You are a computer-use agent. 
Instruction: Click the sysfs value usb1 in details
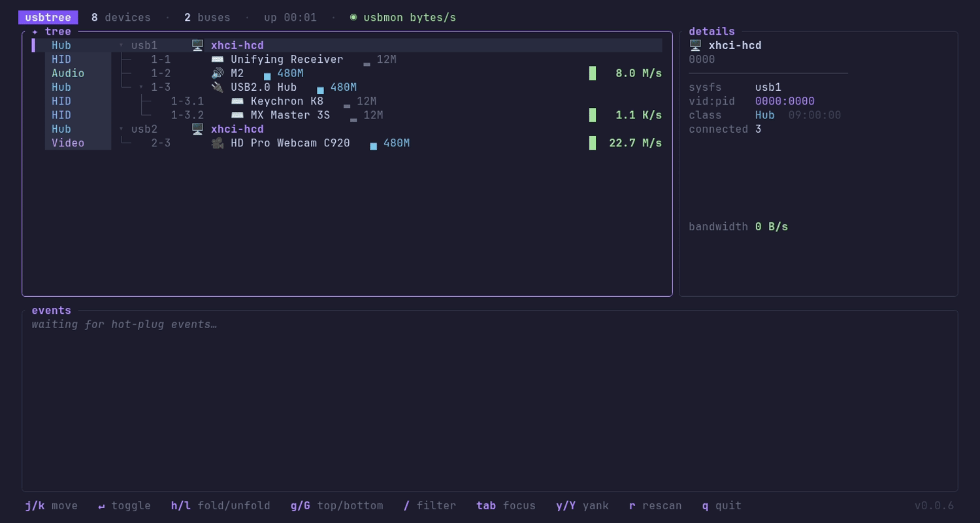pyautogui.click(x=768, y=88)
